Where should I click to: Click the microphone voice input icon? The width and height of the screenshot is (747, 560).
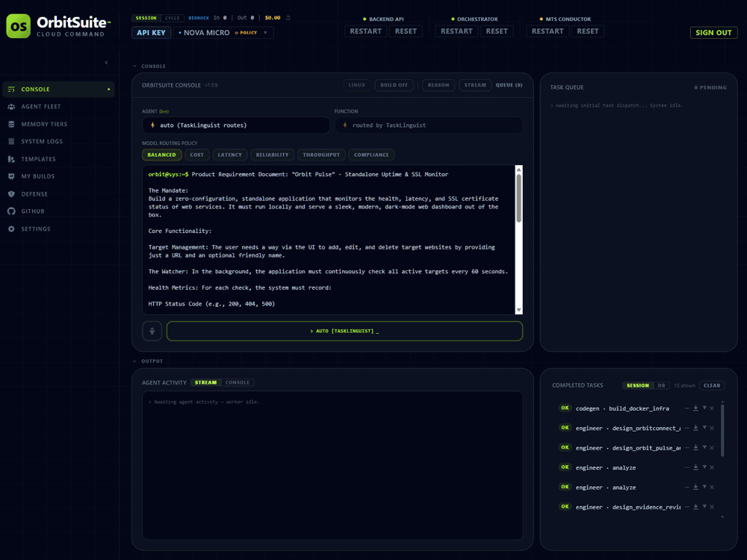(x=152, y=331)
